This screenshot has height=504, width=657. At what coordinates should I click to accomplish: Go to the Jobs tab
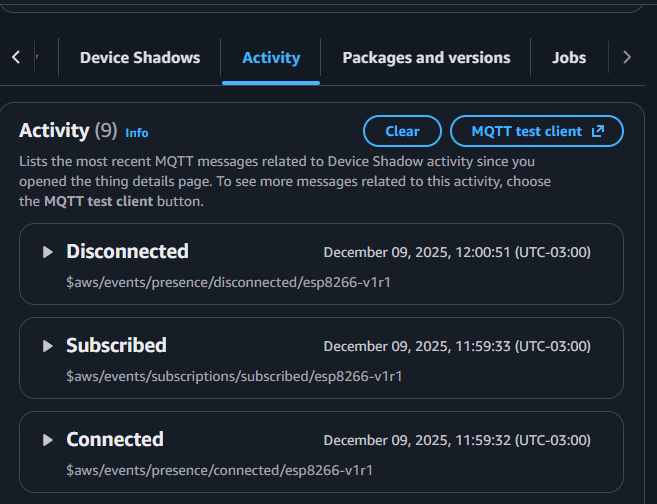[569, 58]
